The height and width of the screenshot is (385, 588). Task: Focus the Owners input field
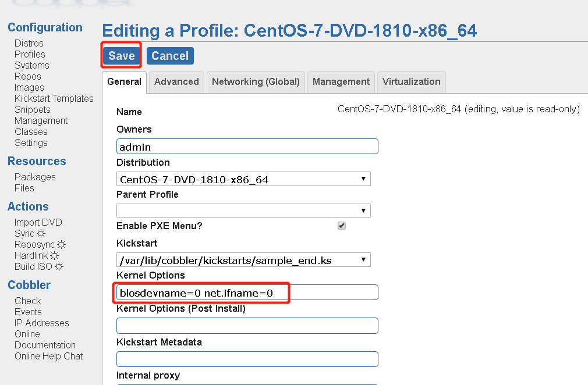[x=247, y=147]
